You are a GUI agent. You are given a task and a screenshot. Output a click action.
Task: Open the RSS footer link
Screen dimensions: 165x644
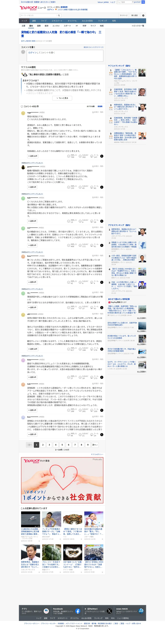pos(113,618)
